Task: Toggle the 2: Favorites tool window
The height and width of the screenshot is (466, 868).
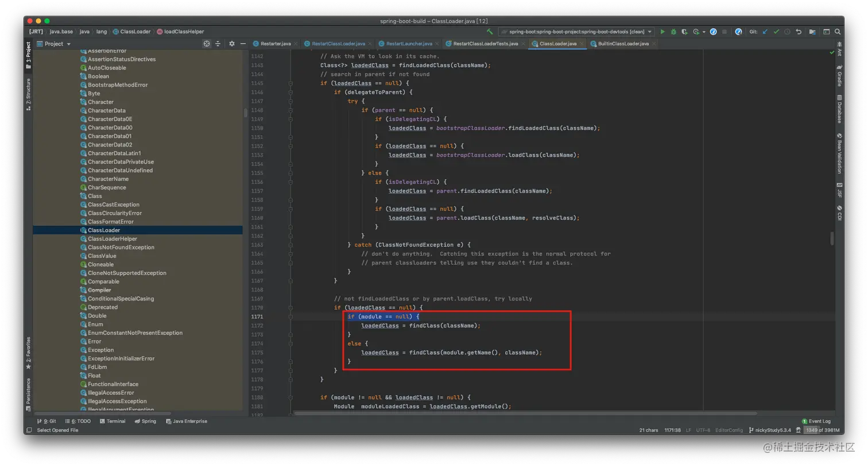Action: [28, 353]
